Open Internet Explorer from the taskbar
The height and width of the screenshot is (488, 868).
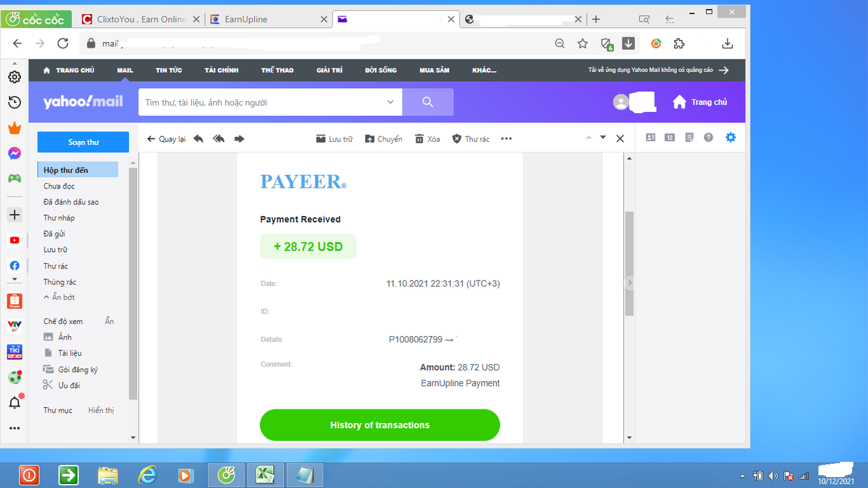pos(147,475)
